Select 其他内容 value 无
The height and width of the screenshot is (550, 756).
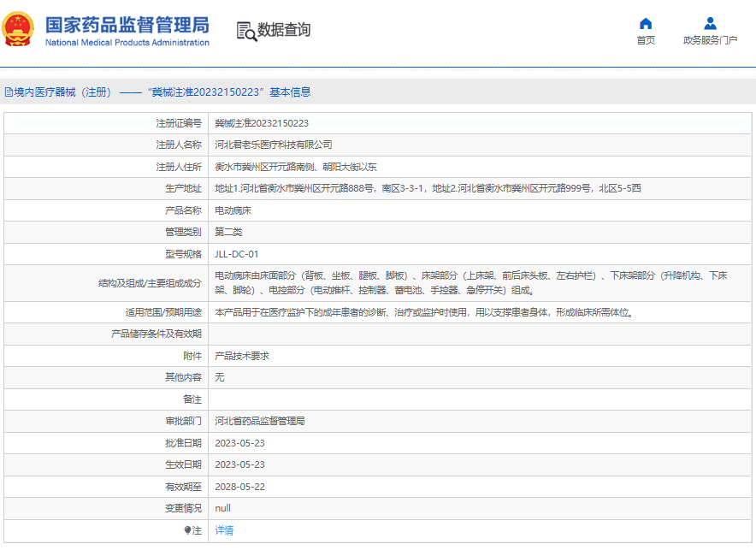pyautogui.click(x=220, y=377)
